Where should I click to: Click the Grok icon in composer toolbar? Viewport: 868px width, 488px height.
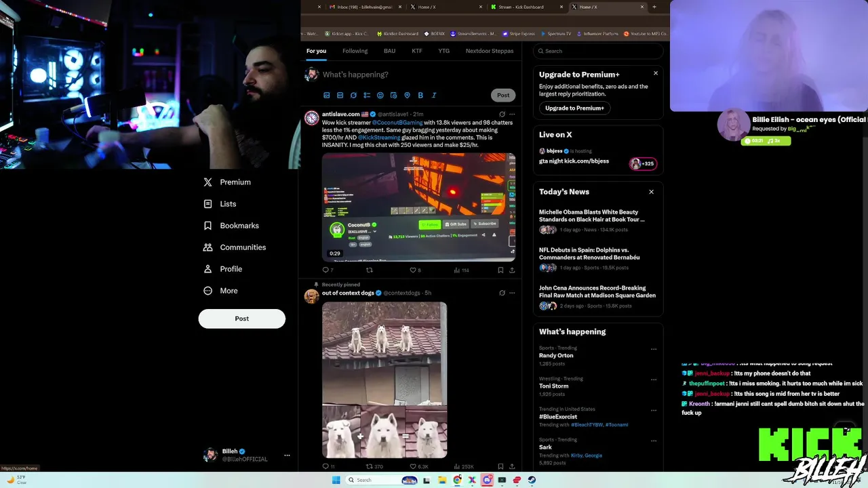353,96
